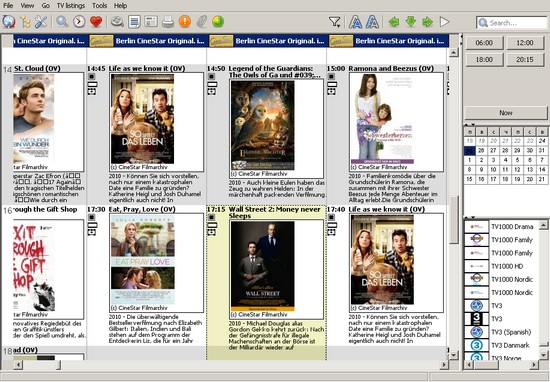
Task: Select date 14 in the calendar
Action: (542, 169)
